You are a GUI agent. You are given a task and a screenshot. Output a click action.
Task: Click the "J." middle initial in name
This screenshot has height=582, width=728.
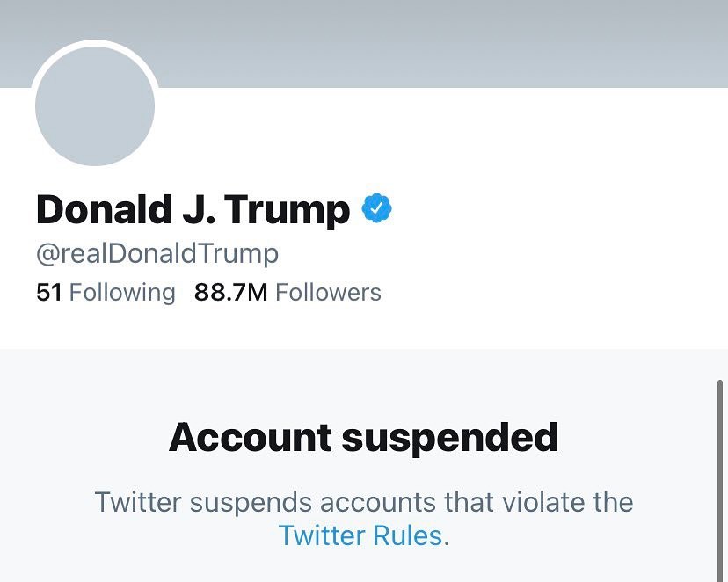point(193,209)
